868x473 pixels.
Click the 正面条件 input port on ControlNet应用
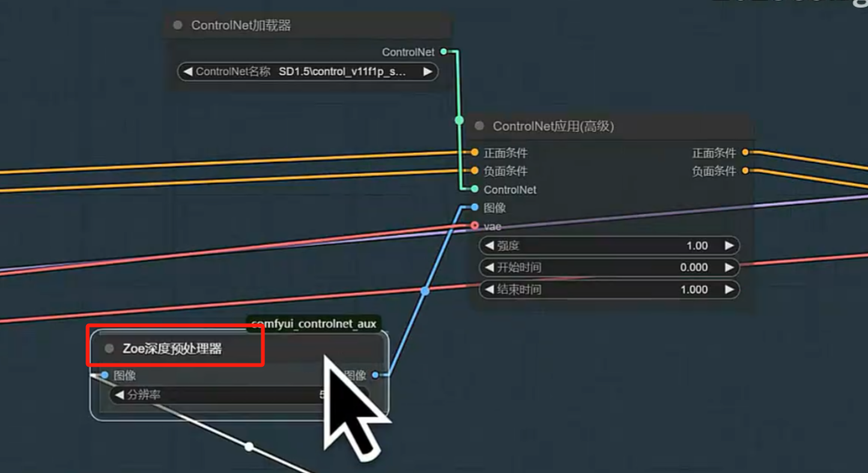(475, 153)
